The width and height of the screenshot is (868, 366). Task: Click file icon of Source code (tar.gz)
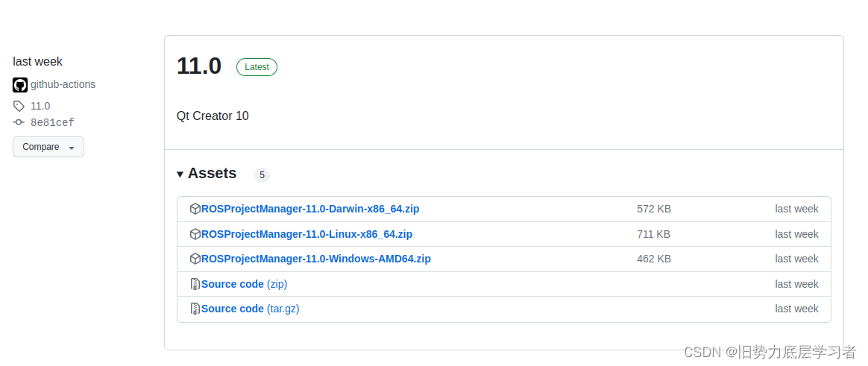pos(195,309)
